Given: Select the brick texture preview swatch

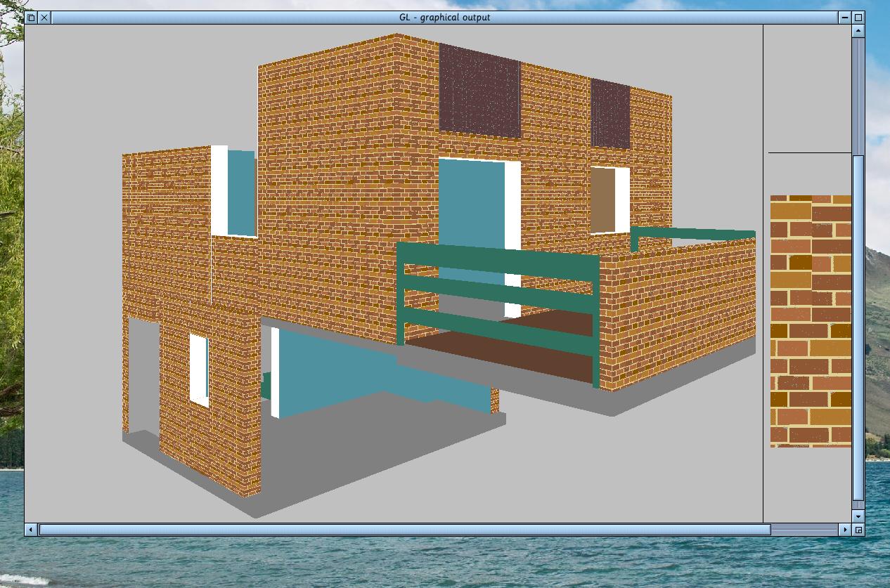Looking at the screenshot, I should coord(811,321).
